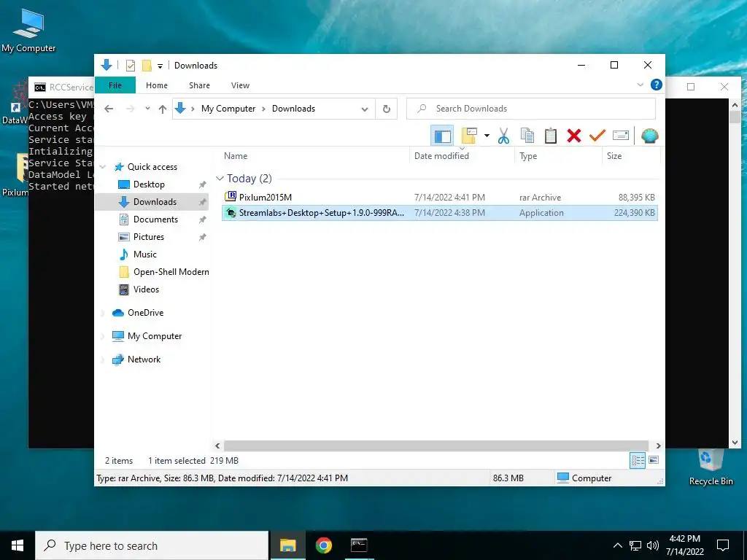Click the volume speaker tray icon
The width and height of the screenshot is (747, 560).
click(x=653, y=545)
